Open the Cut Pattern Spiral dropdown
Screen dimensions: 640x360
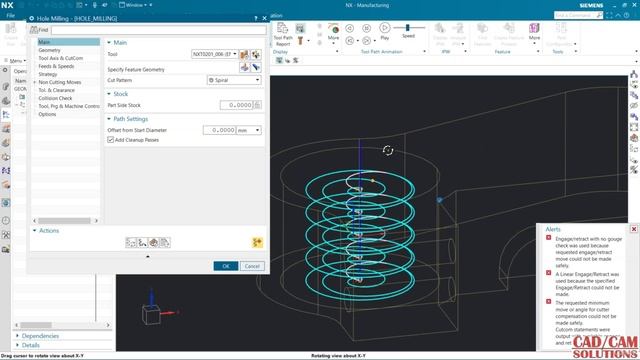[x=234, y=80]
